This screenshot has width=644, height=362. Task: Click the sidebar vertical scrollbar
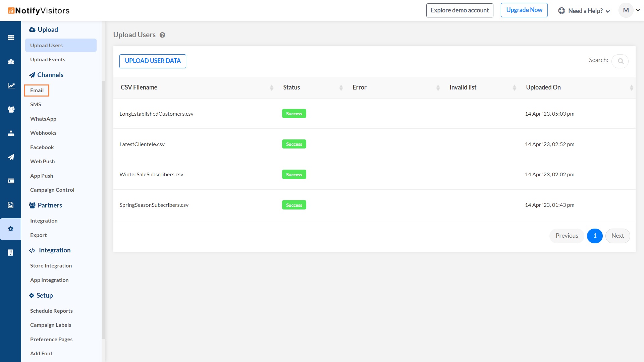point(103,210)
